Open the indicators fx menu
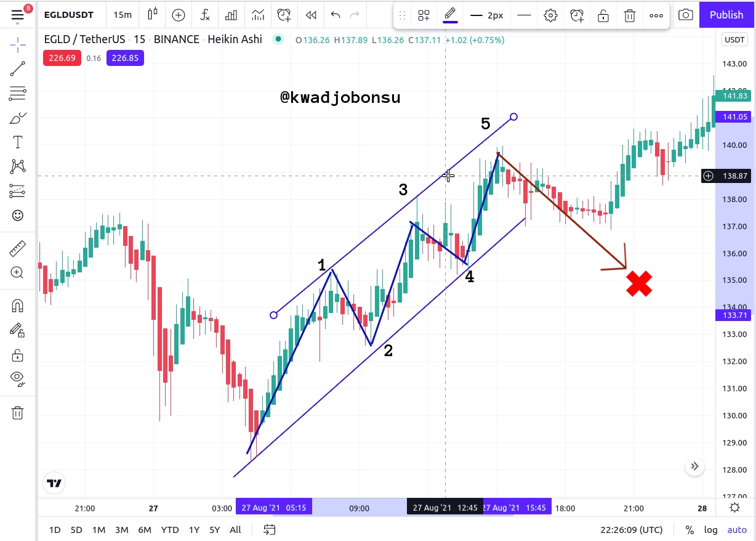756x541 pixels. click(206, 15)
